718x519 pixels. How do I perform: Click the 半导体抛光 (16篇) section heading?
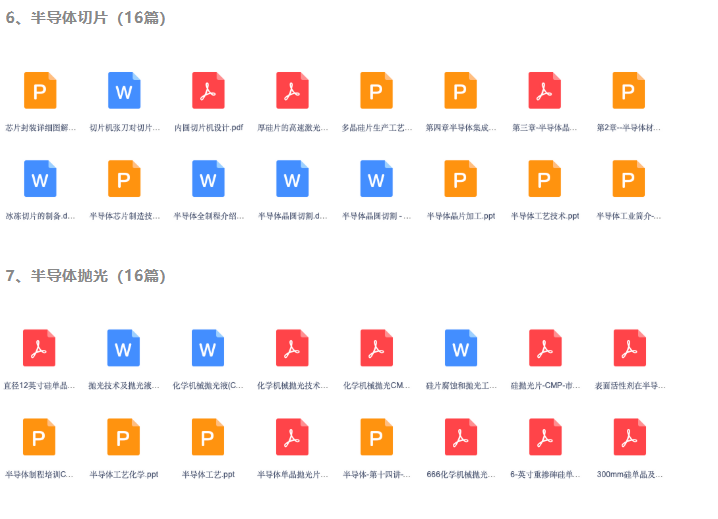click(86, 276)
